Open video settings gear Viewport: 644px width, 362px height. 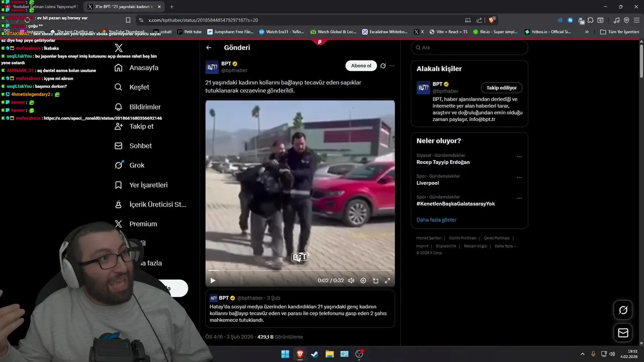point(363,281)
